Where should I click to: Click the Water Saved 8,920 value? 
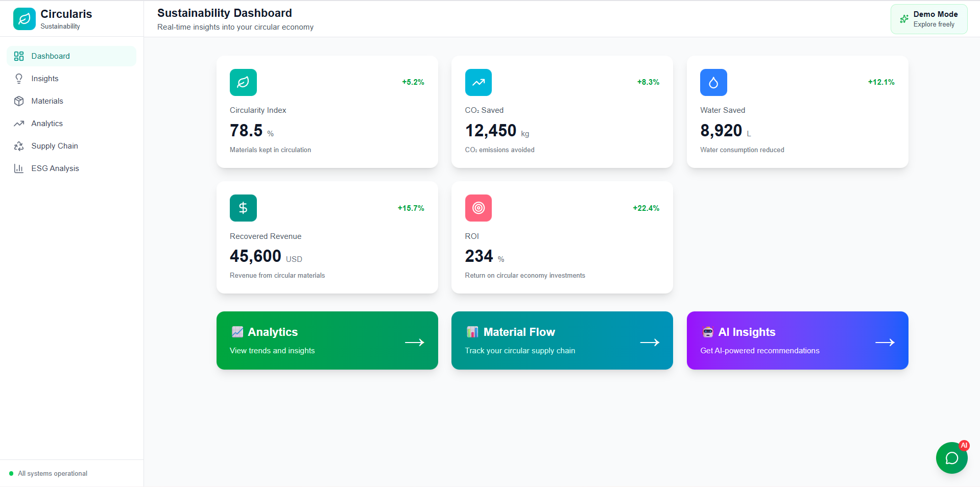721,131
